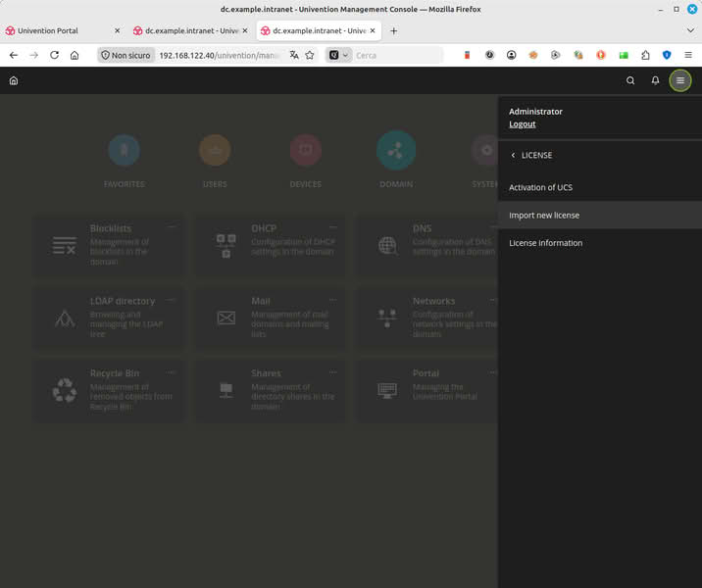Focus the URL address bar

(x=220, y=56)
